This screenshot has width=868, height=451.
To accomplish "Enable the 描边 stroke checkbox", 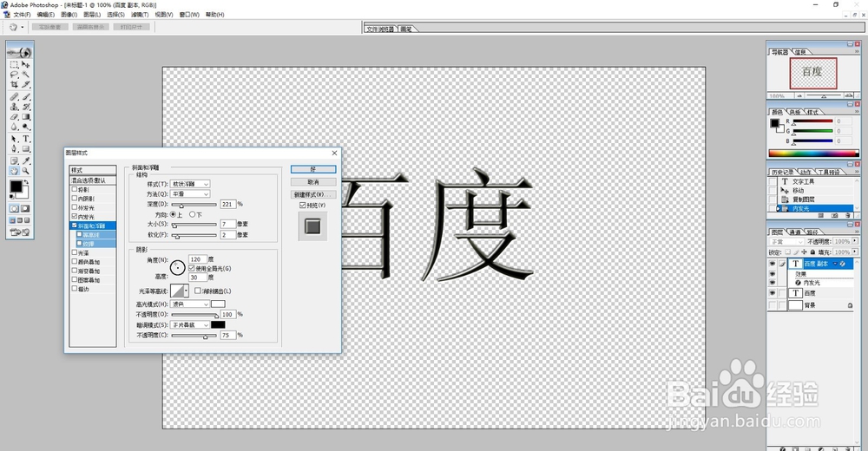I will (x=75, y=289).
